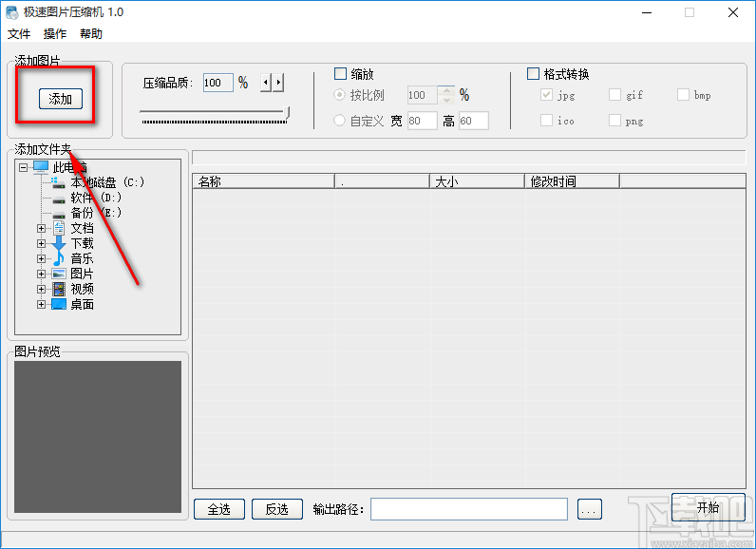Expand the 视频 tree node
The image size is (756, 549).
42,289
